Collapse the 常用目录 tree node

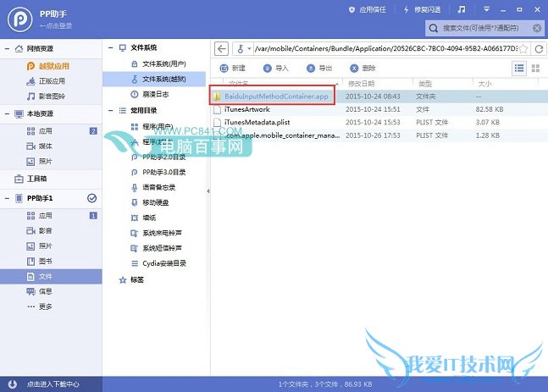pyautogui.click(x=111, y=111)
